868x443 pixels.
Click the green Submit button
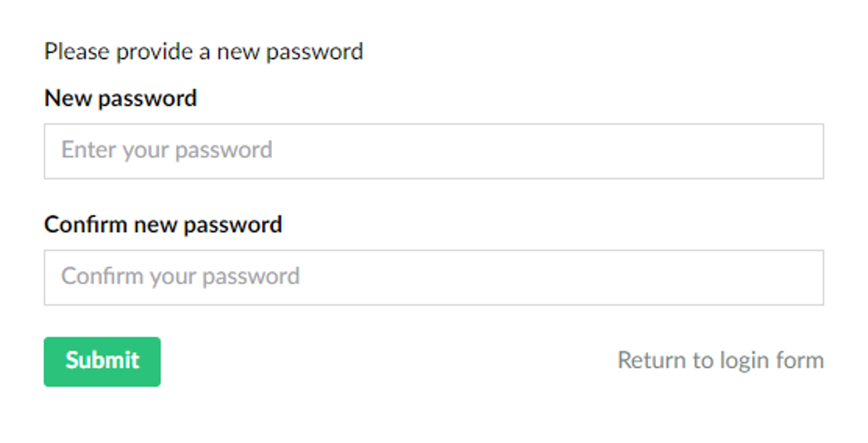[x=102, y=361]
